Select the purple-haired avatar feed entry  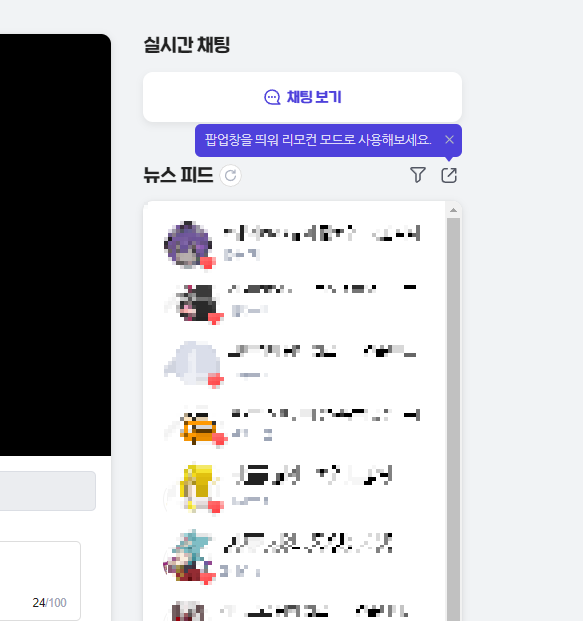click(294, 244)
